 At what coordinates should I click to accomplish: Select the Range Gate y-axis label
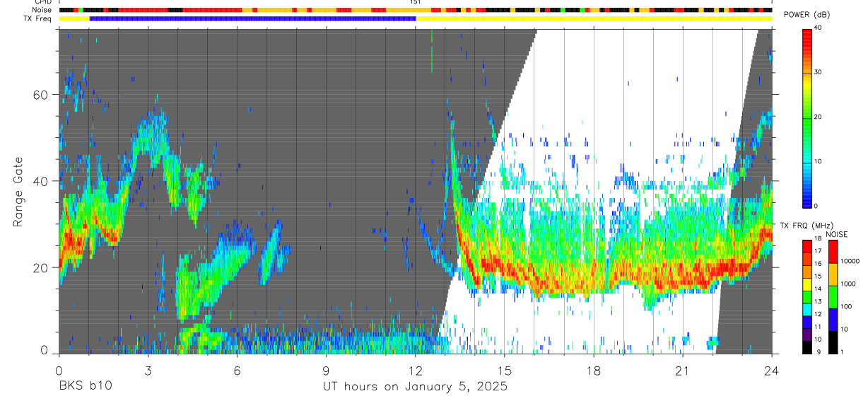click(x=18, y=191)
